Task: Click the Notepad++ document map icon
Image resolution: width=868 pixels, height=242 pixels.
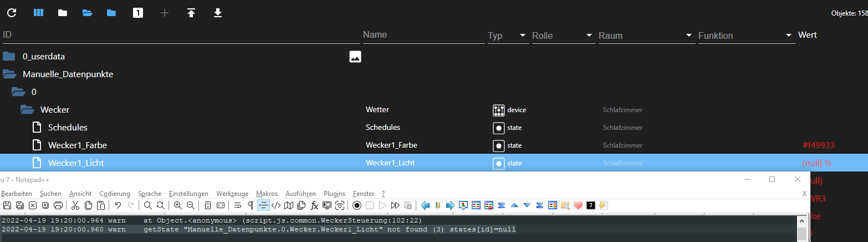Action: (288, 205)
